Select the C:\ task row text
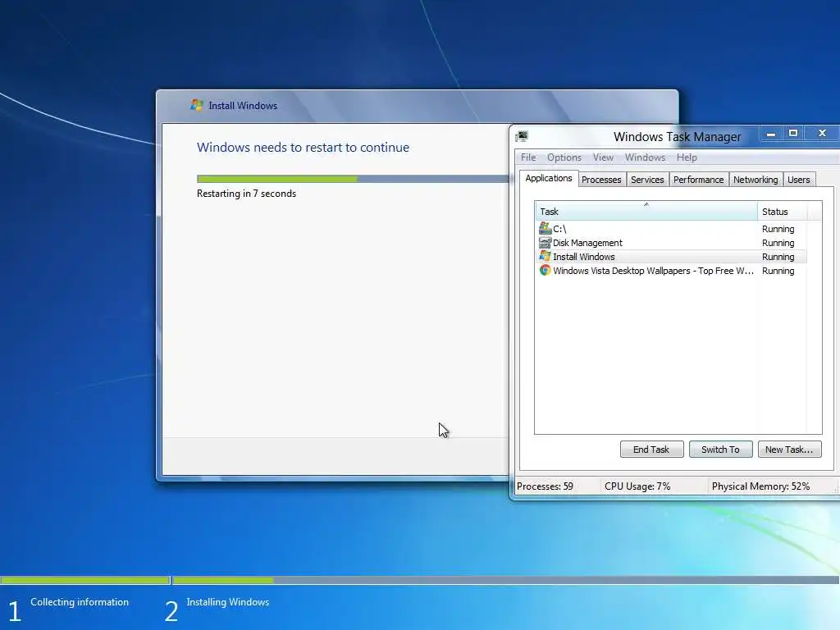The width and height of the screenshot is (840, 630). (559, 229)
